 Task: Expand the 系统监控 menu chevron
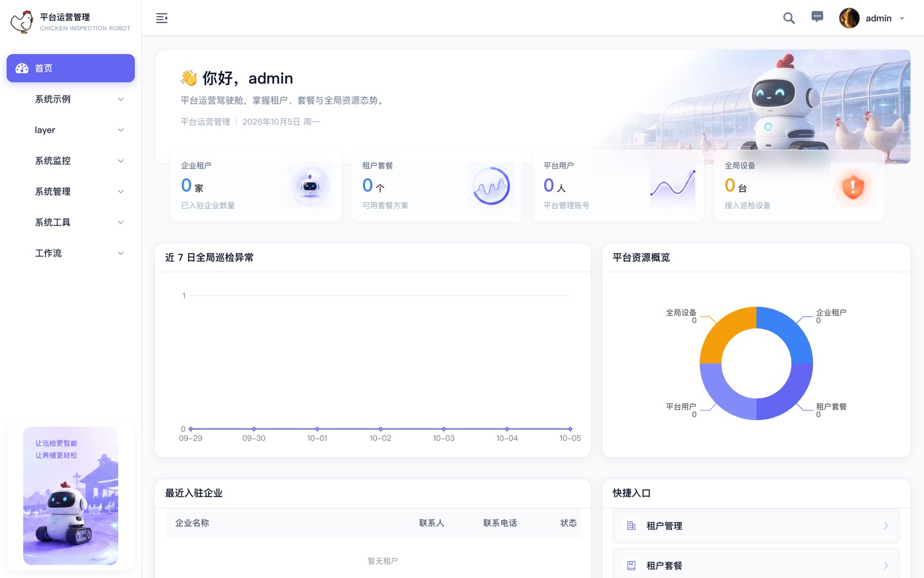(121, 161)
